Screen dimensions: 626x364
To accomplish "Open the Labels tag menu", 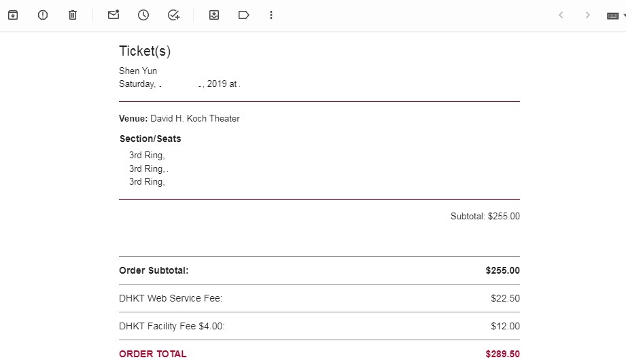I will pos(244,15).
